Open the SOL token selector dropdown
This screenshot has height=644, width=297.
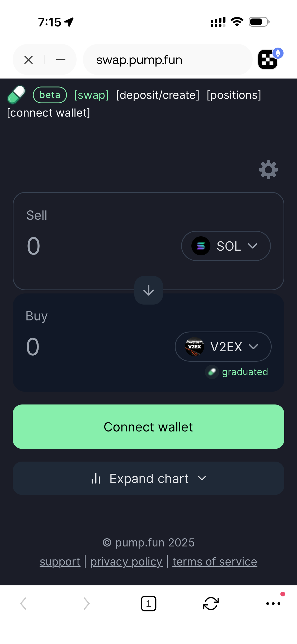coord(226,246)
